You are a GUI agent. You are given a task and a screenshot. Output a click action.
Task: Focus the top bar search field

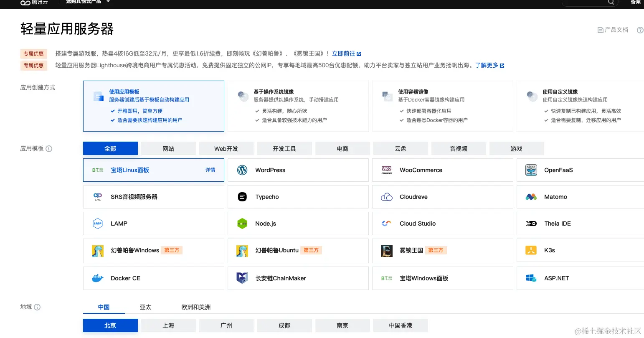click(590, 2)
